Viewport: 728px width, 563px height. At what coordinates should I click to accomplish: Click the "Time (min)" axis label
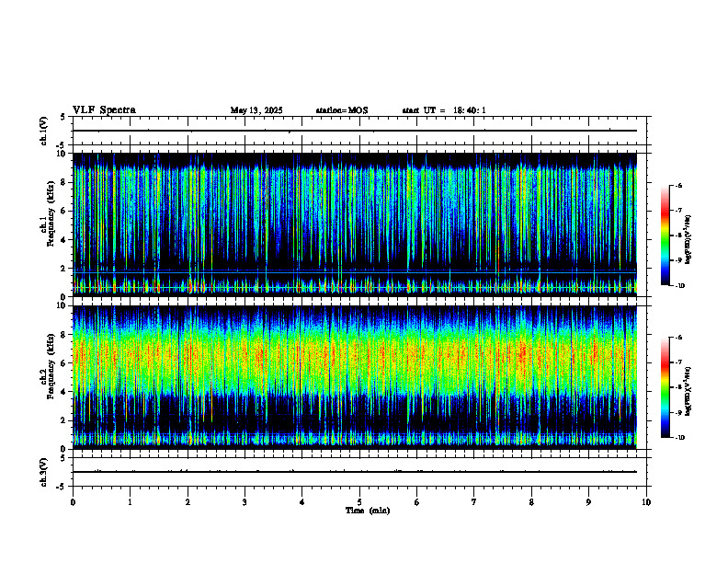click(368, 511)
